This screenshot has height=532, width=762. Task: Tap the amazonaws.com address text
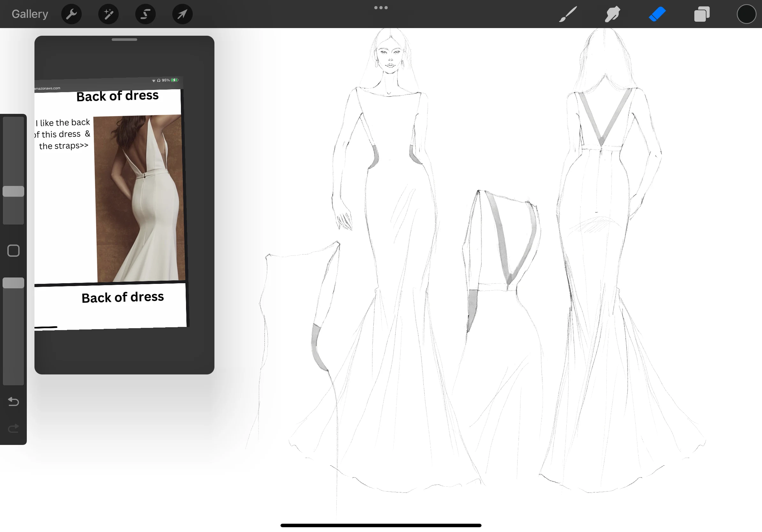[47, 88]
